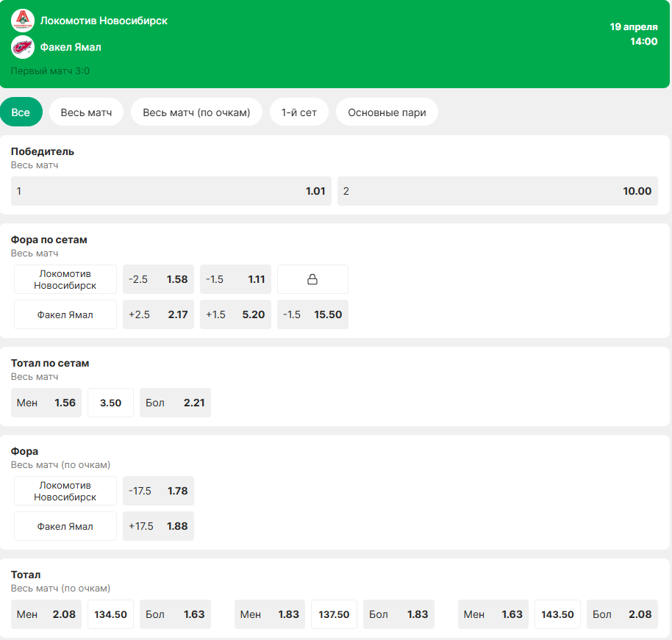Viewport: 672px width, 640px height.
Task: Bet on winner 2 at 10.00
Action: pyautogui.click(x=498, y=191)
